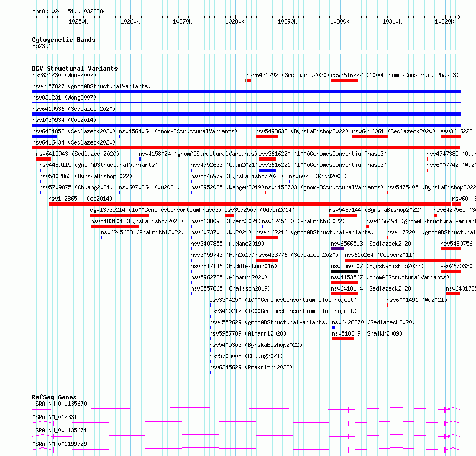This screenshot has width=476, height=456.
Task: Open the nsv5493638 (ByrskaBishop2022) label
Action: click(302, 131)
